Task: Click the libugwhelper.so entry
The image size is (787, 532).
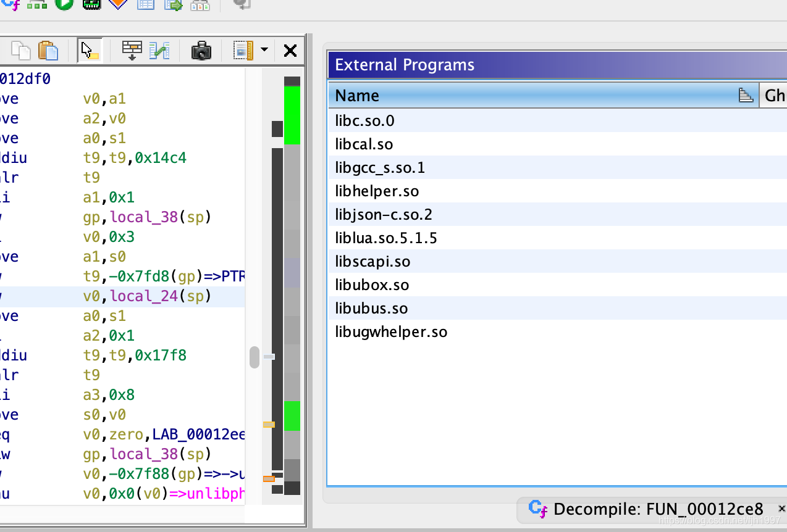Action: coord(391,332)
